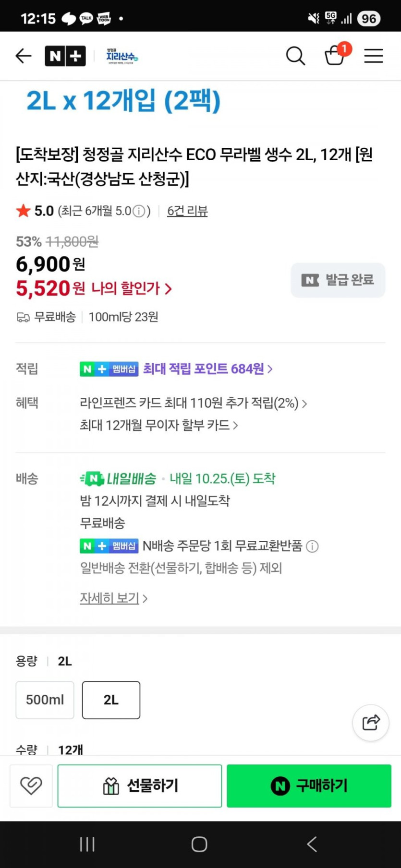Open the shopping cart icon
This screenshot has width=401, height=868.
335,56
